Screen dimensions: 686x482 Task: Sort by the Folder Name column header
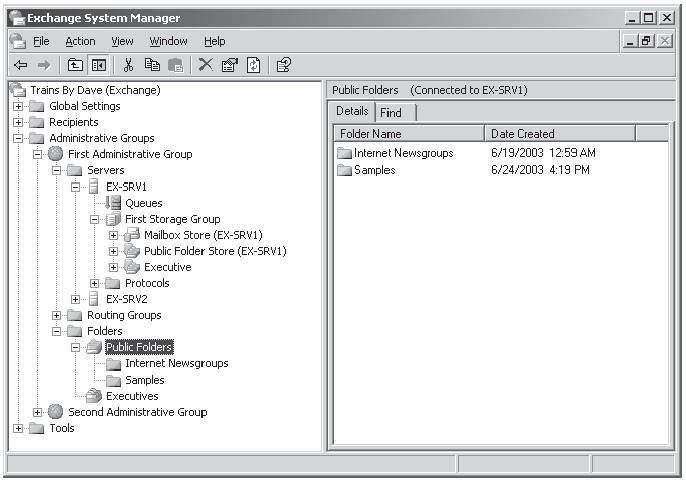click(x=409, y=133)
